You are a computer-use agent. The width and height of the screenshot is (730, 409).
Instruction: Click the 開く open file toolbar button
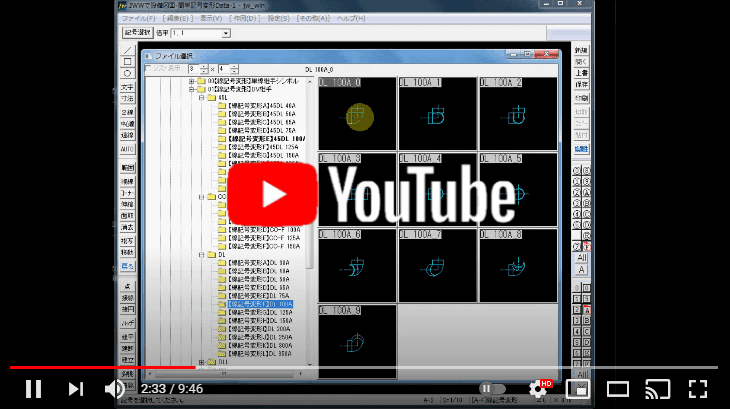coord(581,62)
